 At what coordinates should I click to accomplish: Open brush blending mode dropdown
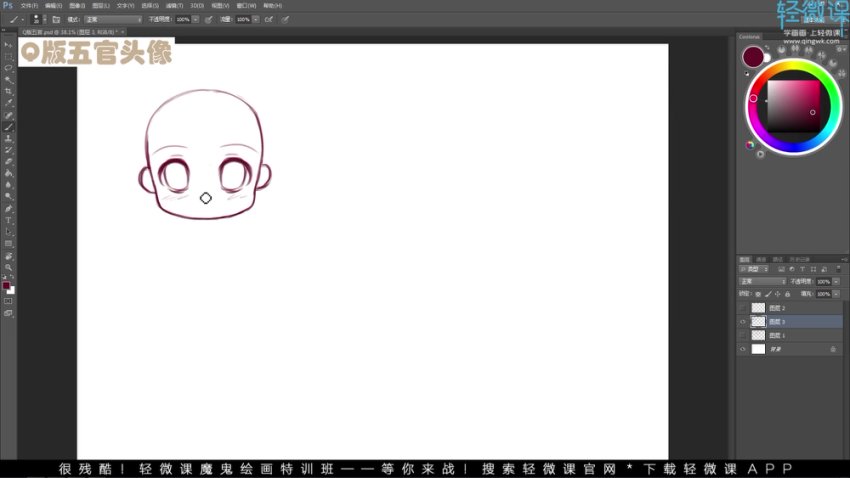(x=113, y=20)
